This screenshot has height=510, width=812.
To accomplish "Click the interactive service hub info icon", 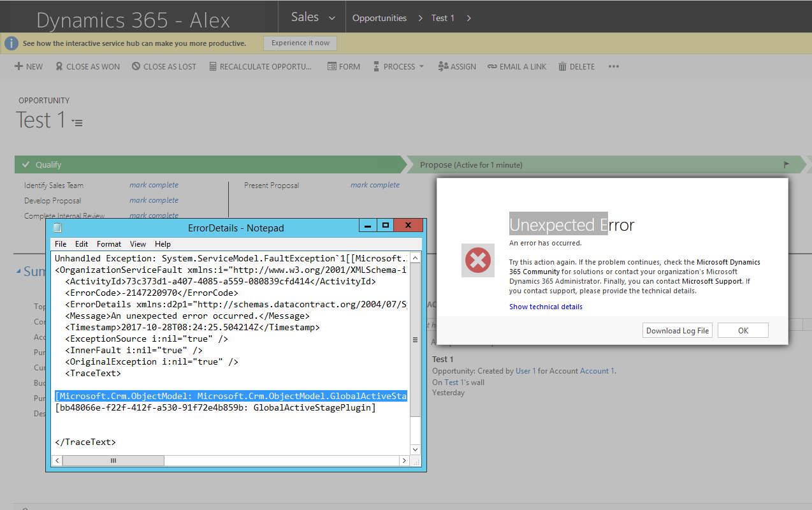I will point(11,43).
